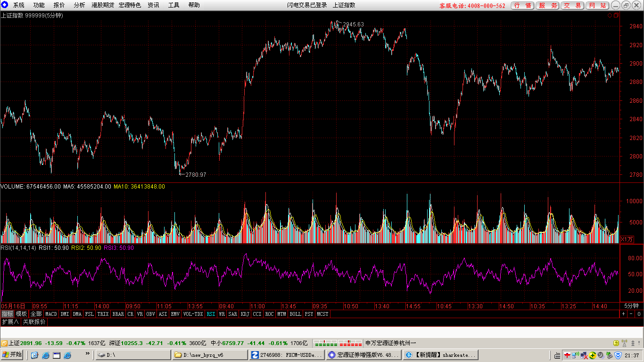Click the 2780.97 low price marker

[196, 174]
